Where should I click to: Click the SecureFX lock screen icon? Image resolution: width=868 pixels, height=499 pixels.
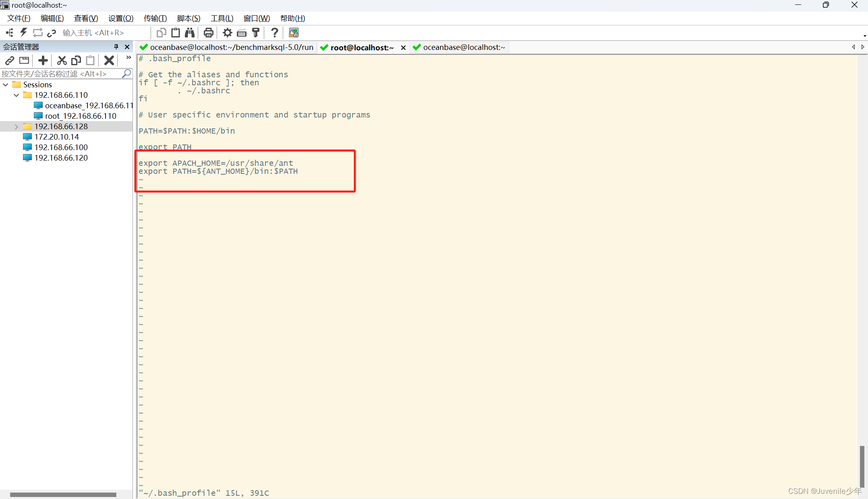point(294,33)
